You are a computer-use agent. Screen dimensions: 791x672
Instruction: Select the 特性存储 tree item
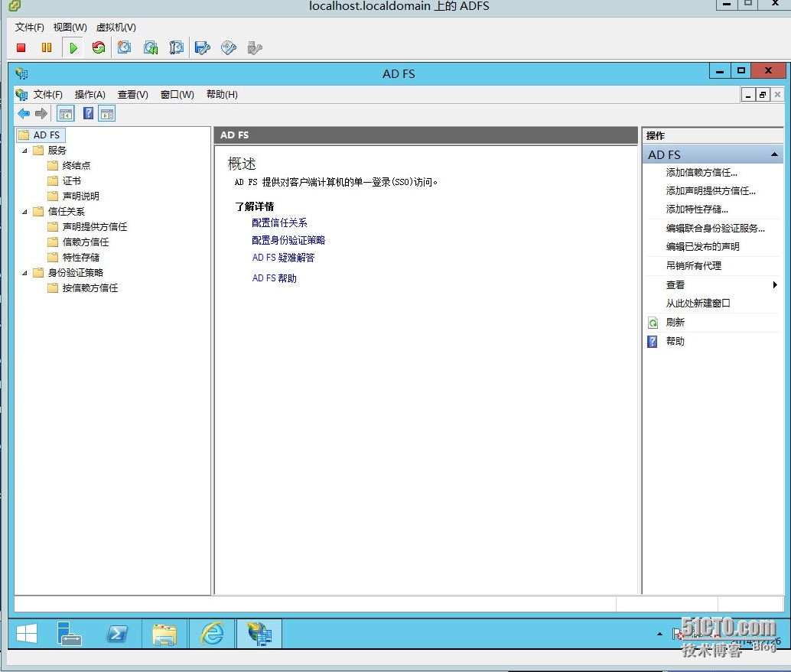[81, 258]
